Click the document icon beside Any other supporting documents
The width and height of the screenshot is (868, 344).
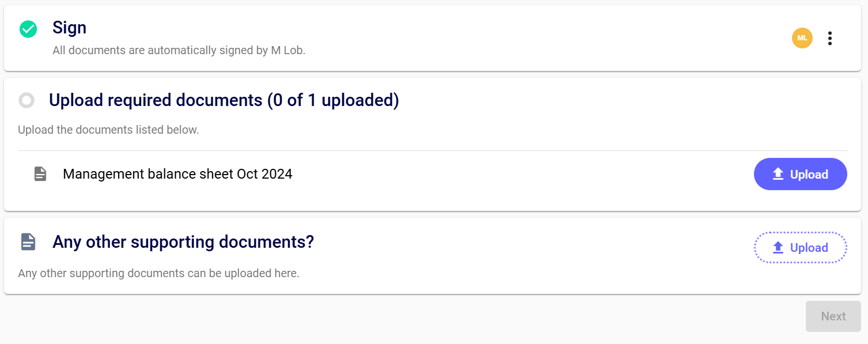28,242
